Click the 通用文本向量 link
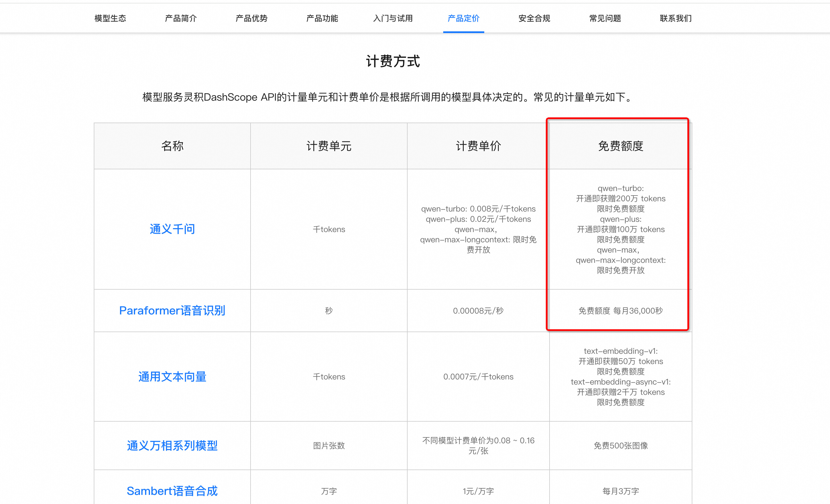 (x=172, y=376)
